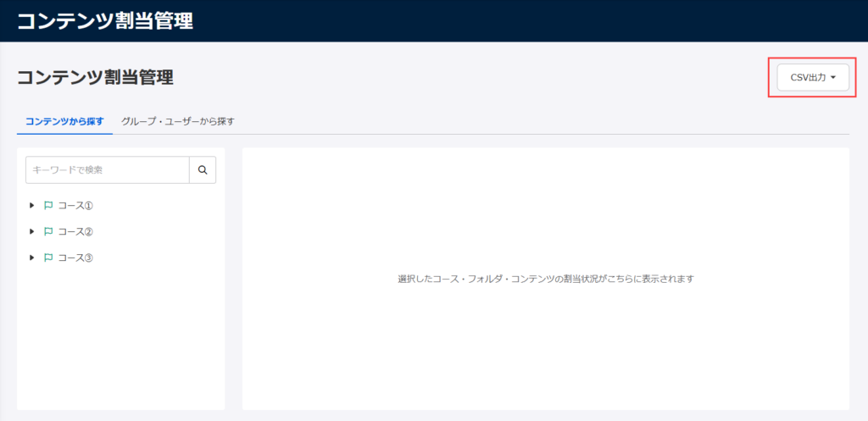The width and height of the screenshot is (868, 421).
Task: Switch to グループ・ユーザーから探す tab
Action: (x=178, y=121)
